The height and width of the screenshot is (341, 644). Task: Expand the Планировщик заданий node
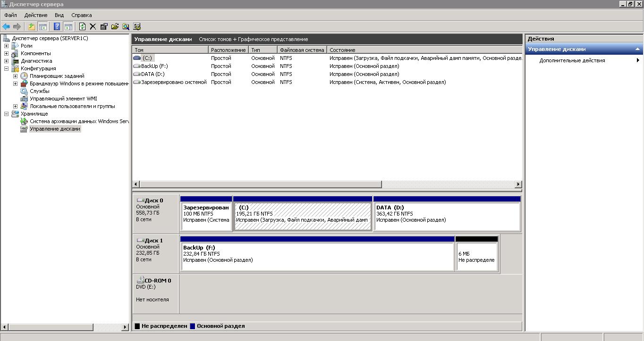(15, 76)
